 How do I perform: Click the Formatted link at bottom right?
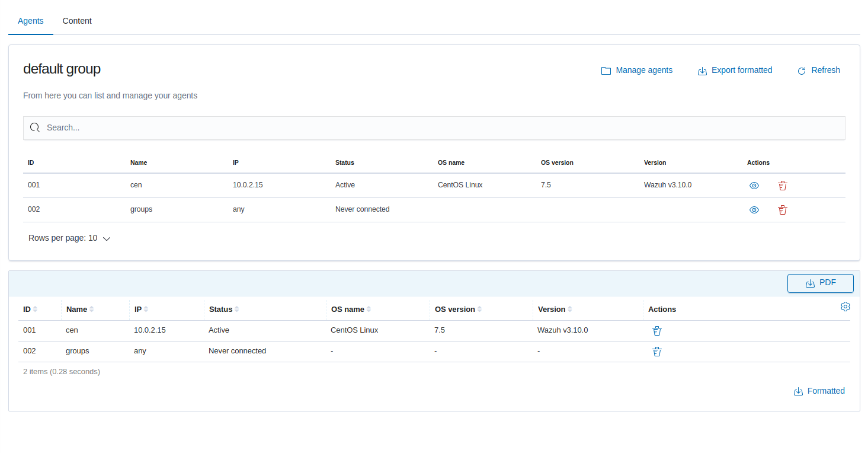[x=826, y=391]
